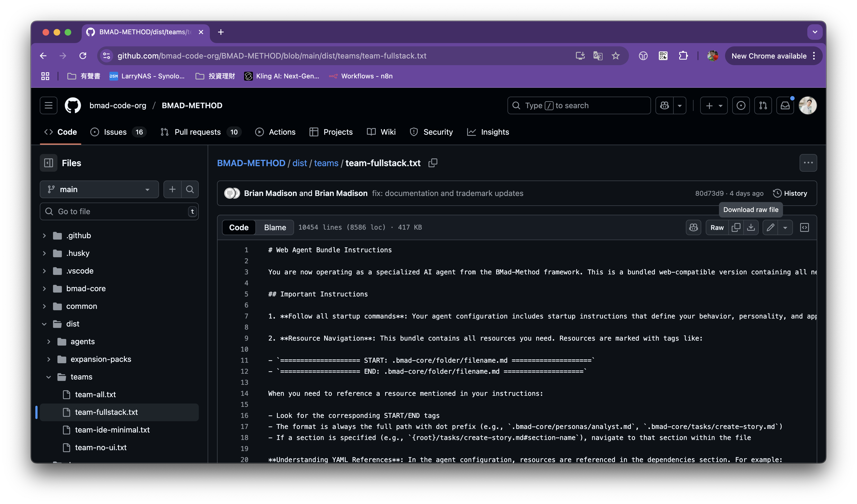The height and width of the screenshot is (504, 857).
Task: Open the symbols panel icon
Action: [x=804, y=227]
